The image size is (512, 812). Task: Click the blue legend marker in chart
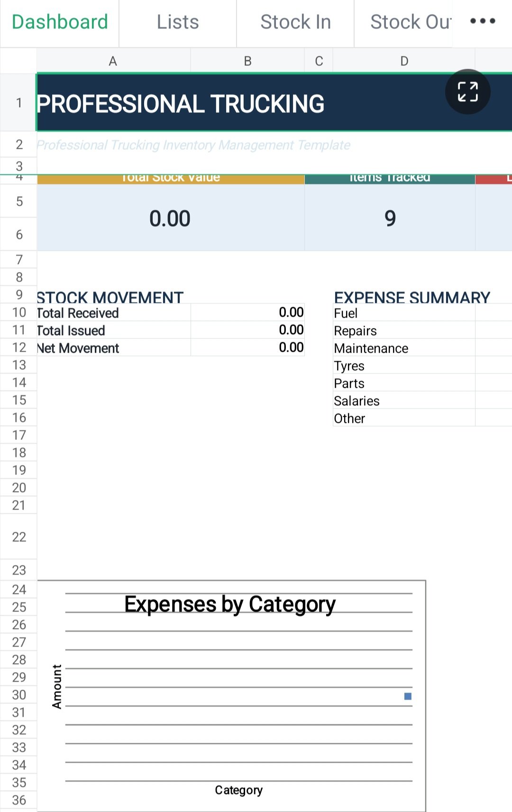click(x=408, y=696)
